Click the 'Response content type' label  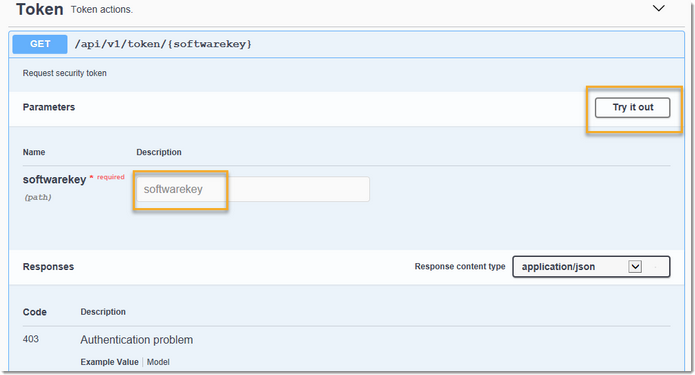pos(460,266)
